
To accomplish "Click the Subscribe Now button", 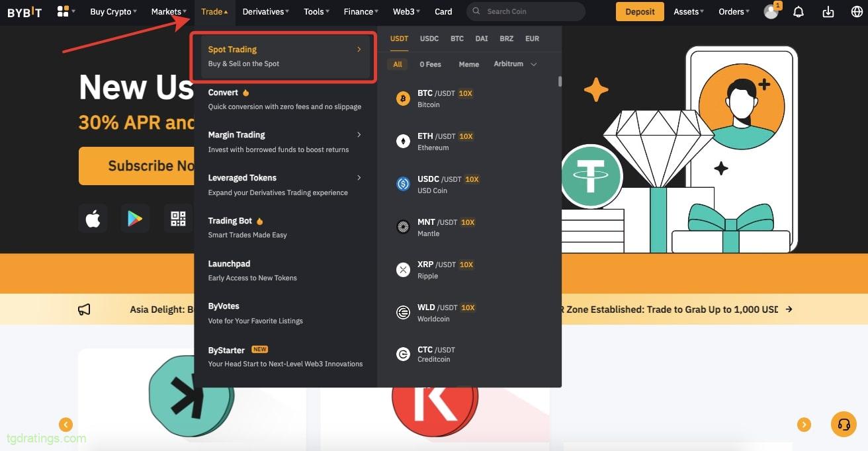I will point(137,166).
